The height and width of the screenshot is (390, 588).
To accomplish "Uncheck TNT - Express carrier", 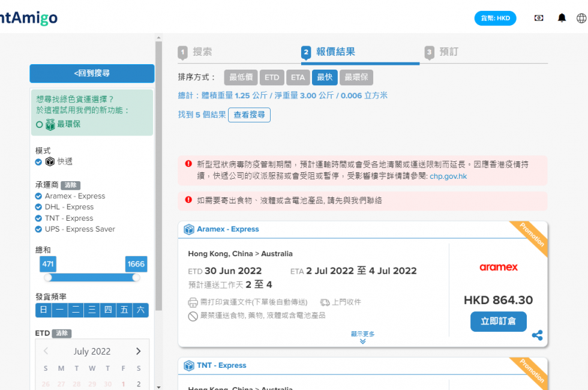I will 38,218.
